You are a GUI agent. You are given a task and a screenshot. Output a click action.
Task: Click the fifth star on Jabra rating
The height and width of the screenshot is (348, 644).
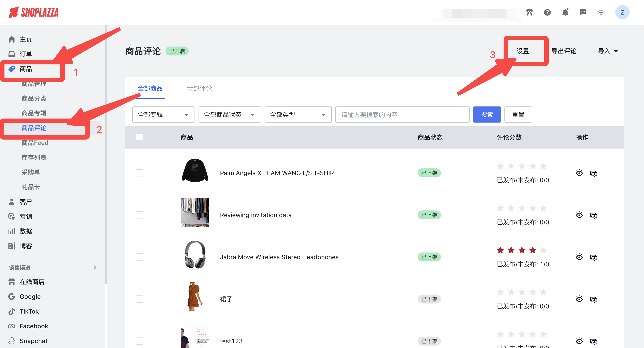pyautogui.click(x=543, y=250)
